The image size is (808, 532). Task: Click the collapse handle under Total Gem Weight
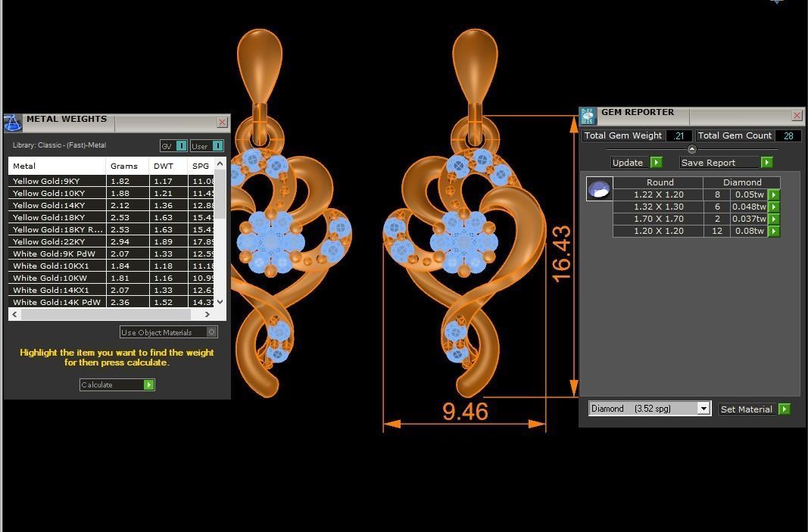(692, 149)
